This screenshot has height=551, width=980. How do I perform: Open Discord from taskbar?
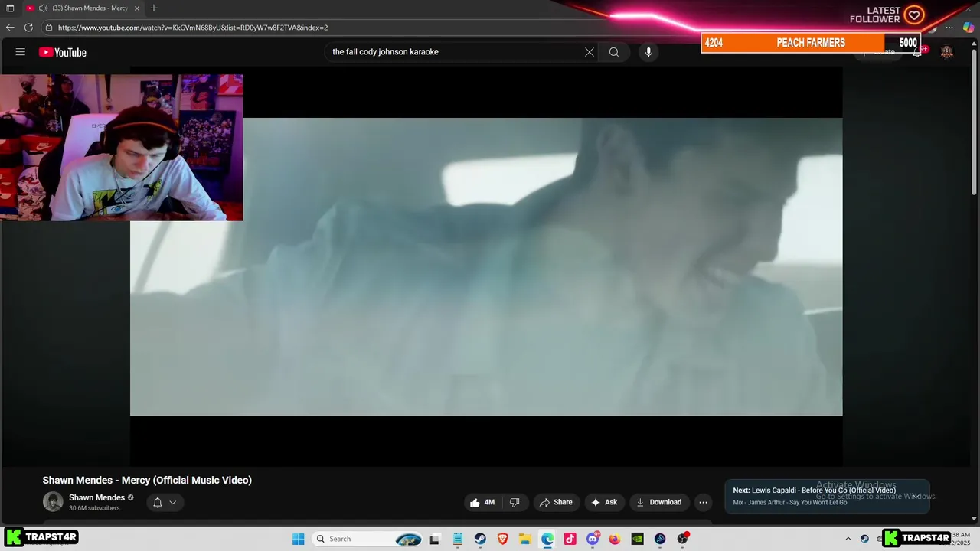593,539
